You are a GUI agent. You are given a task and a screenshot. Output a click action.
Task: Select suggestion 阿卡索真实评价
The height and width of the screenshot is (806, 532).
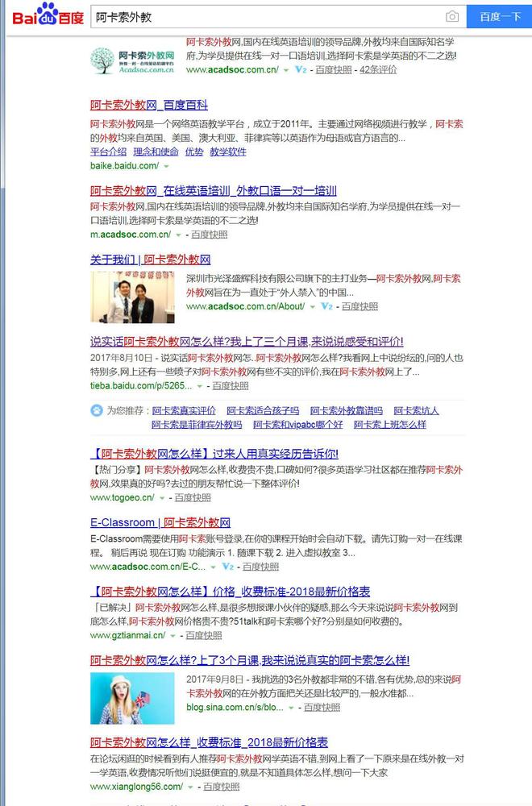click(184, 411)
